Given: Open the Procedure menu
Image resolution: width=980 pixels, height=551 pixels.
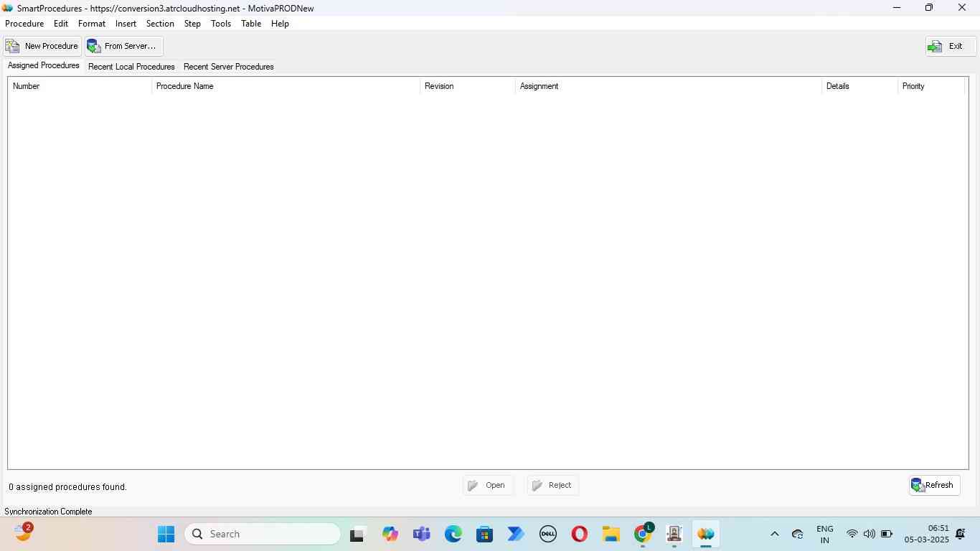Looking at the screenshot, I should tap(24, 24).
